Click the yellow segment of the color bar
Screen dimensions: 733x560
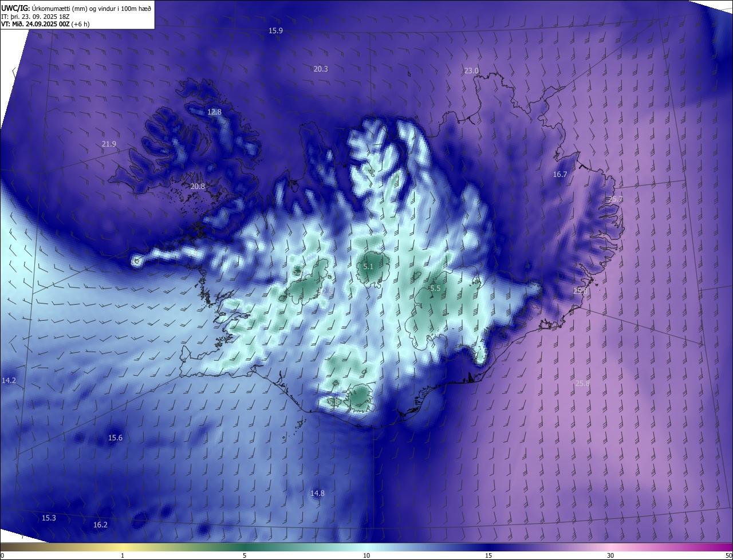[123, 547]
